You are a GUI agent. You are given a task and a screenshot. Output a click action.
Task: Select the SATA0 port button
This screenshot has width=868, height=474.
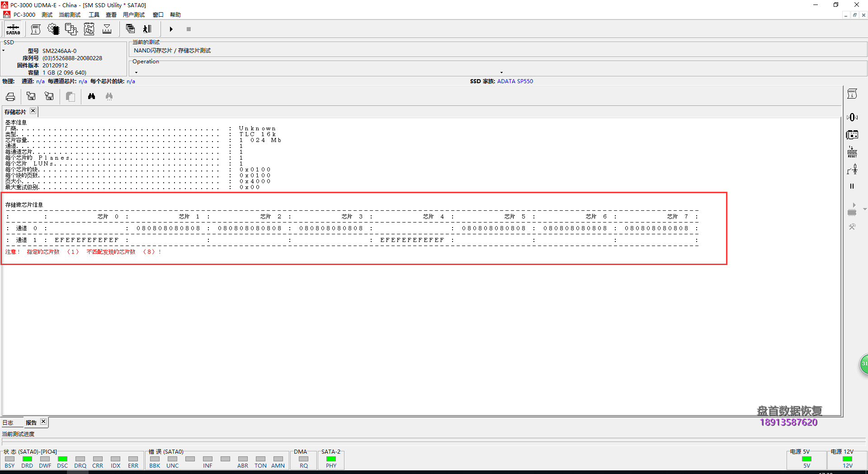click(13, 29)
